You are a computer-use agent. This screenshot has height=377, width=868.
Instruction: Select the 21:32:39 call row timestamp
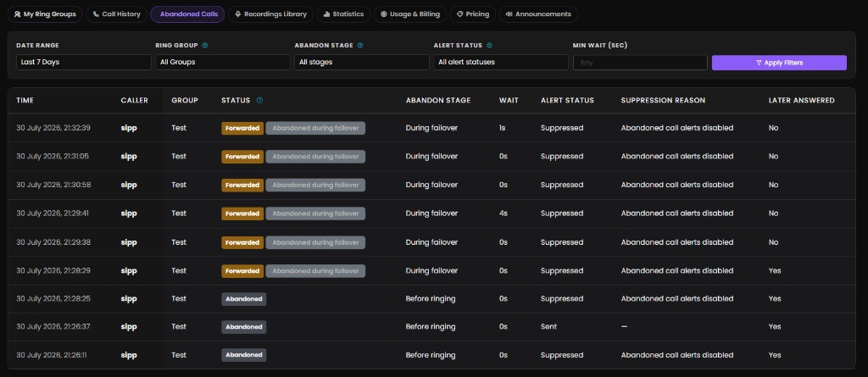click(53, 128)
